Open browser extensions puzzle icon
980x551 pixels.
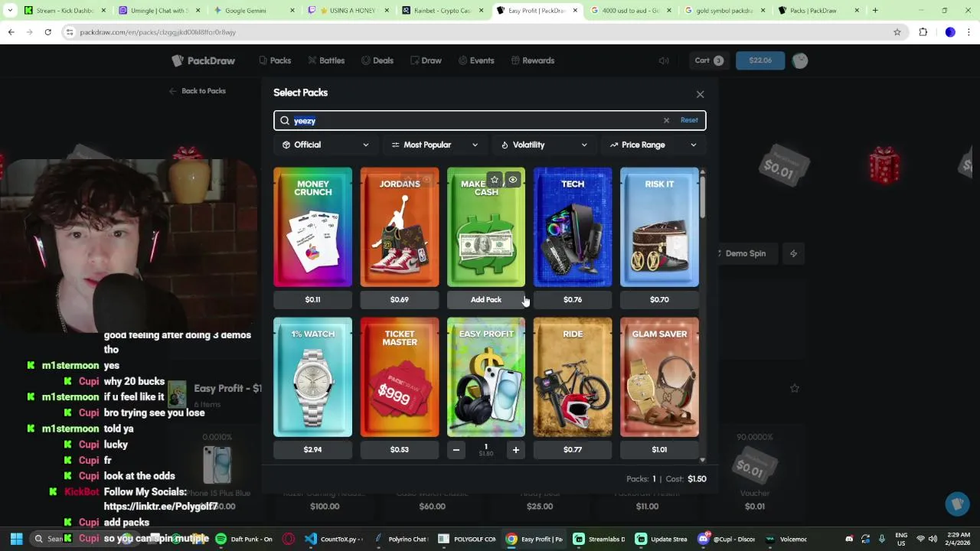click(x=923, y=32)
